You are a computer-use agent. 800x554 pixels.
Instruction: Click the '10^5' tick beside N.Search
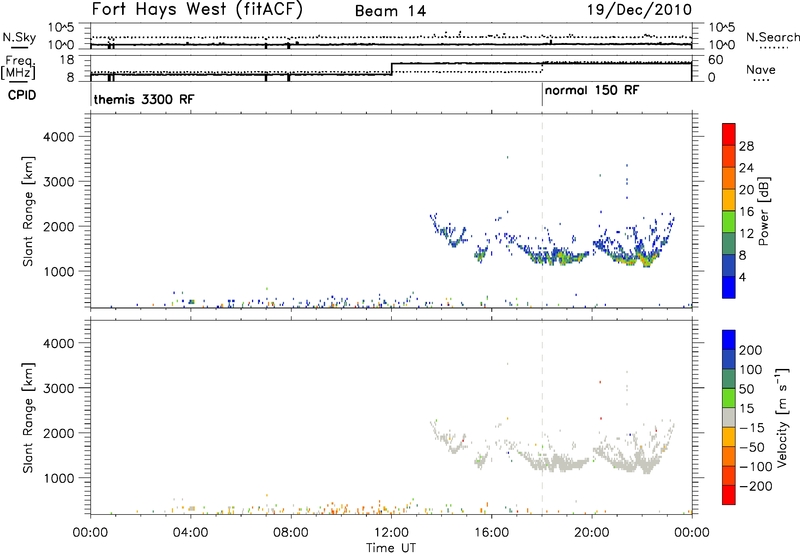(x=721, y=28)
